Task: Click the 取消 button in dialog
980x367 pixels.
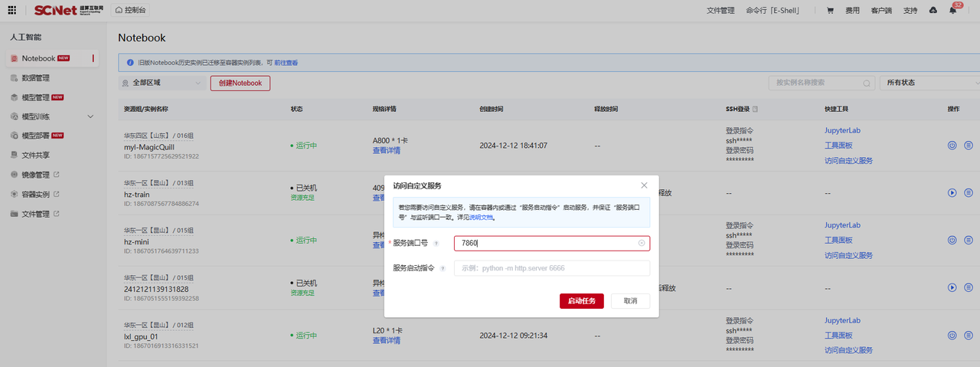Action: pos(630,301)
